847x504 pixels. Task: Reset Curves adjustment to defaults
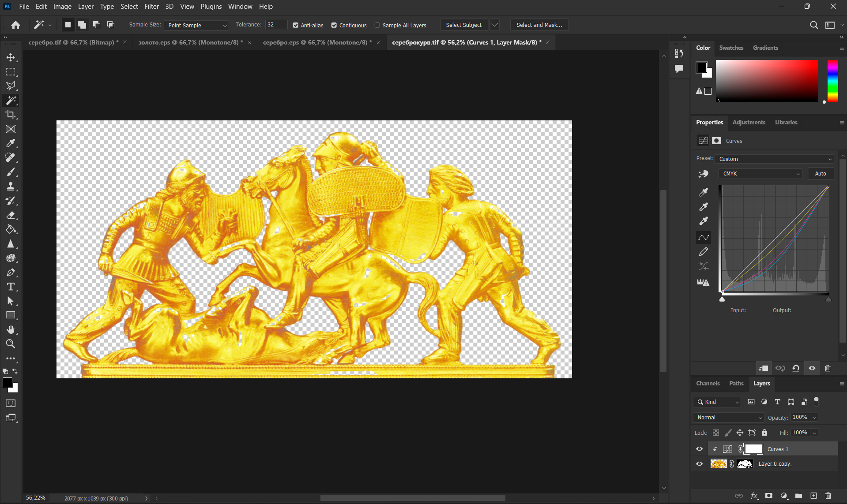point(796,368)
